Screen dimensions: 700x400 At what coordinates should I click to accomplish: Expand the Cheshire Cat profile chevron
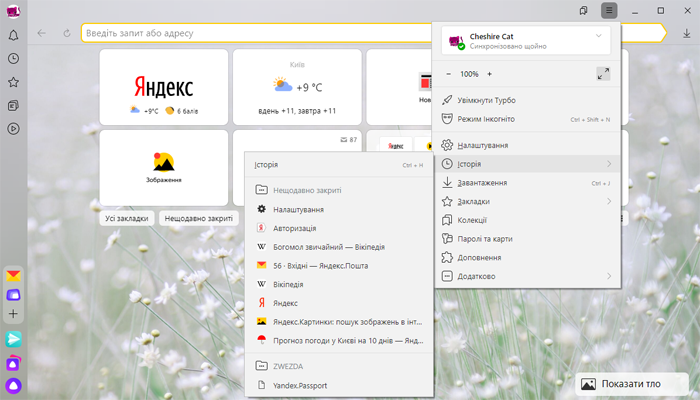[599, 36]
